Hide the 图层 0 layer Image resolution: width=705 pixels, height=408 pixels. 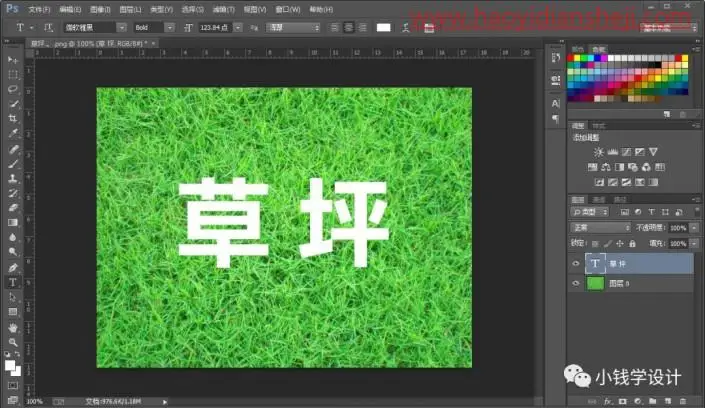pyautogui.click(x=576, y=283)
